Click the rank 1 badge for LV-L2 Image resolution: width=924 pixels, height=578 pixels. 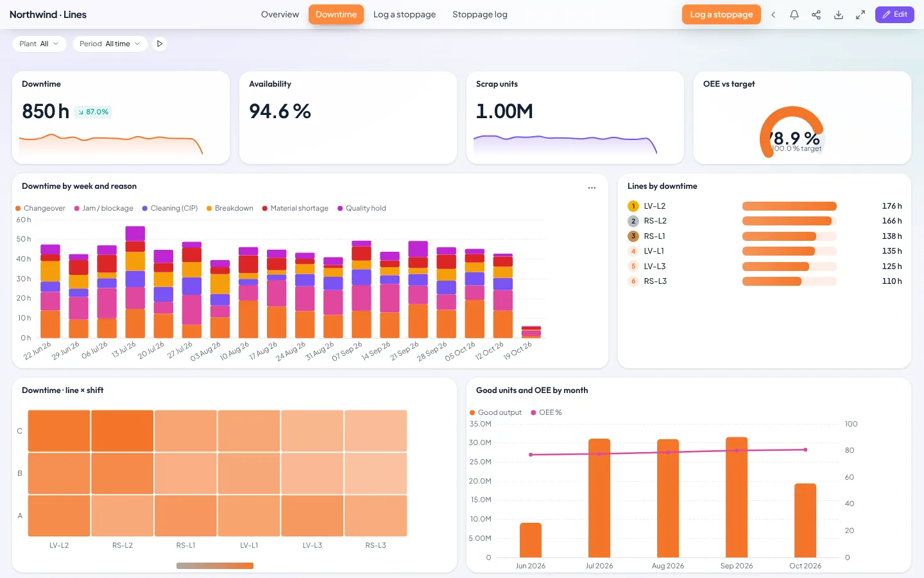633,206
